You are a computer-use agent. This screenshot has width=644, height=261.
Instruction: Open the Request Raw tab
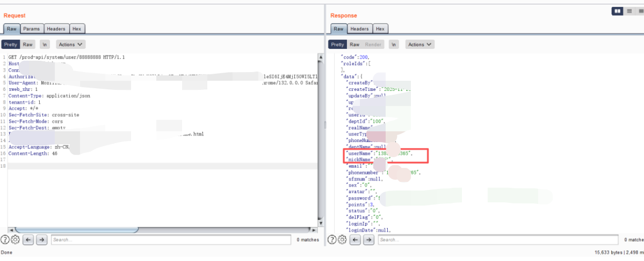(x=11, y=29)
